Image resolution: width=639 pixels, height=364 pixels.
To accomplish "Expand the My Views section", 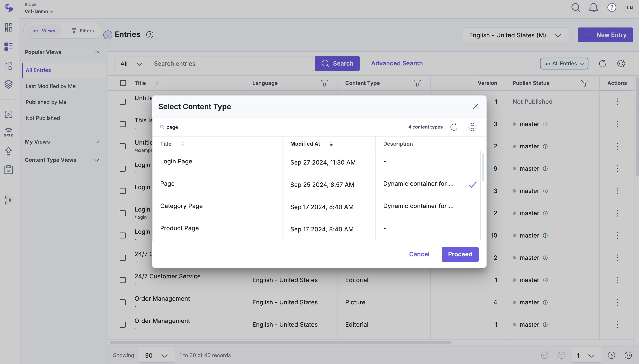I will point(97,142).
